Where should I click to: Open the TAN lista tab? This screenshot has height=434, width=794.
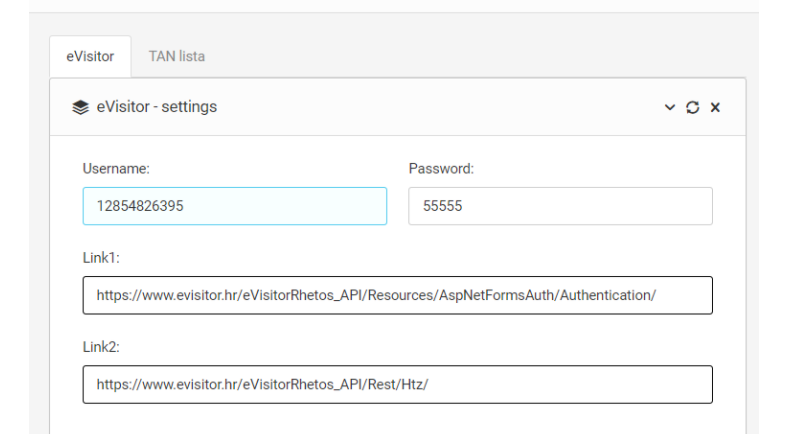pos(177,56)
